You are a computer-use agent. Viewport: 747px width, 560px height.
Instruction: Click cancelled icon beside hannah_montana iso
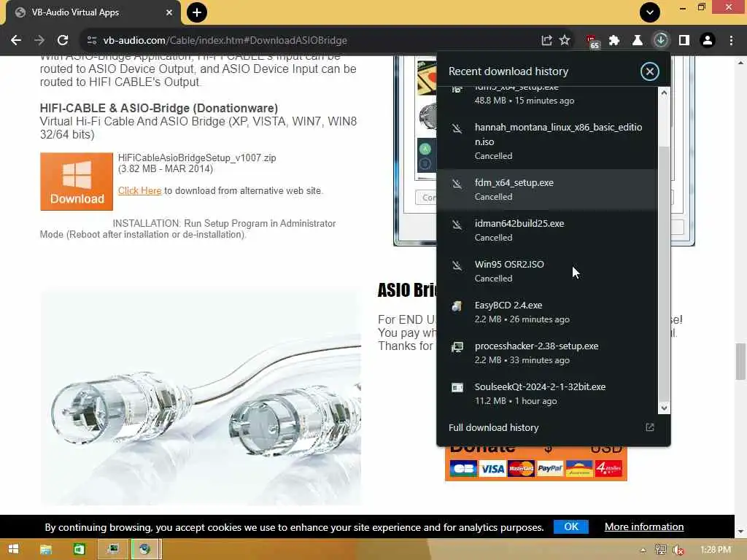click(457, 128)
